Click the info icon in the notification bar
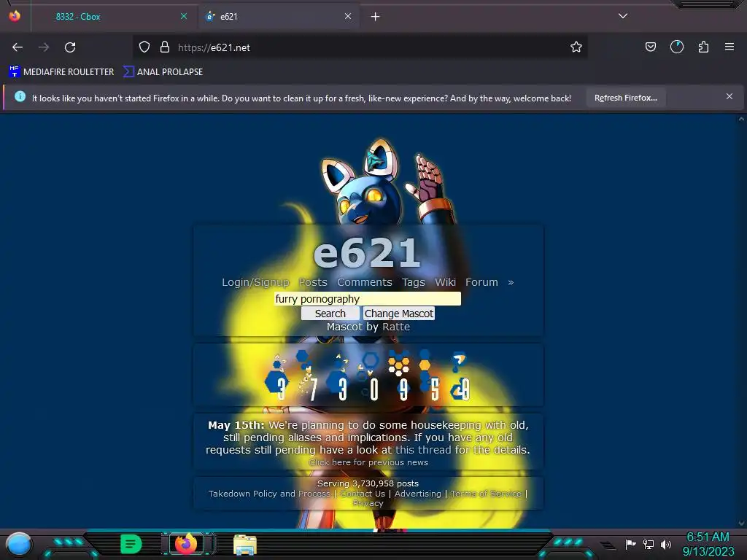Viewport: 747px width, 560px height. point(20,97)
